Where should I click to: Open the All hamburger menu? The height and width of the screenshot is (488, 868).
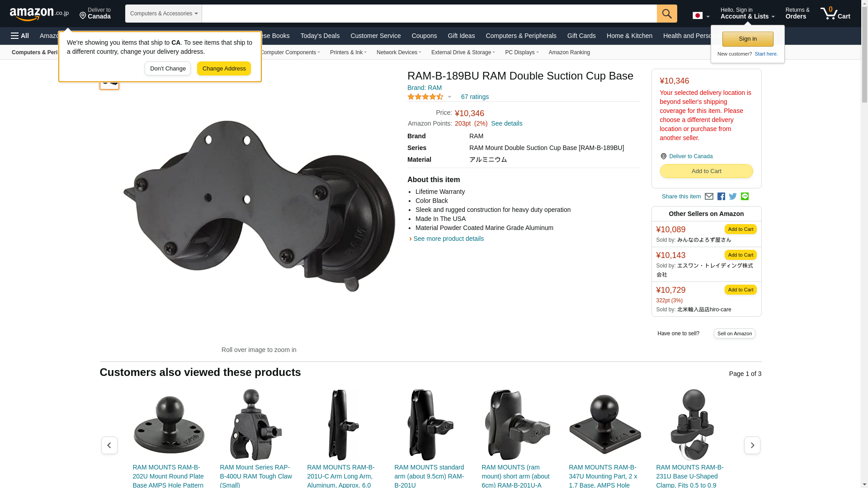coord(20,36)
